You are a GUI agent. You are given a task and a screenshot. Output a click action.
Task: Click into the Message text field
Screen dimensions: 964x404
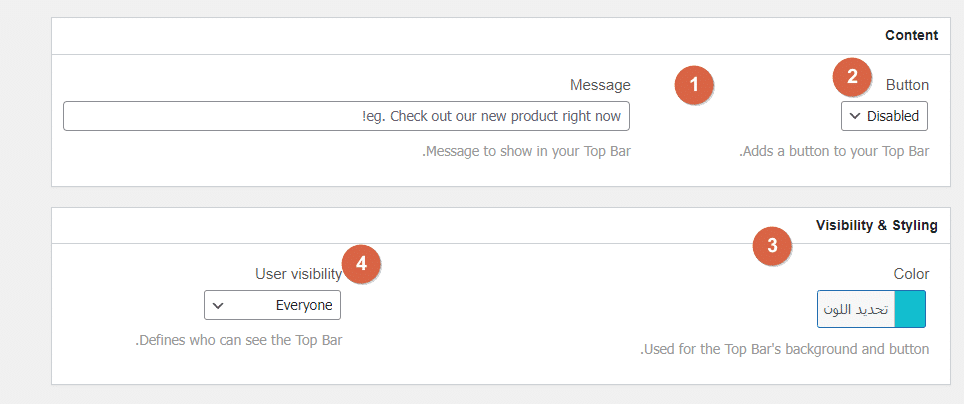pos(346,116)
